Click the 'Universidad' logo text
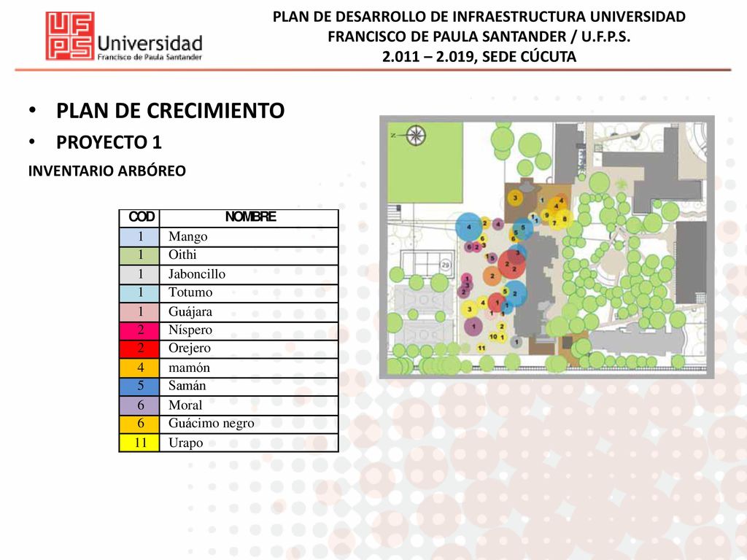 point(150,43)
